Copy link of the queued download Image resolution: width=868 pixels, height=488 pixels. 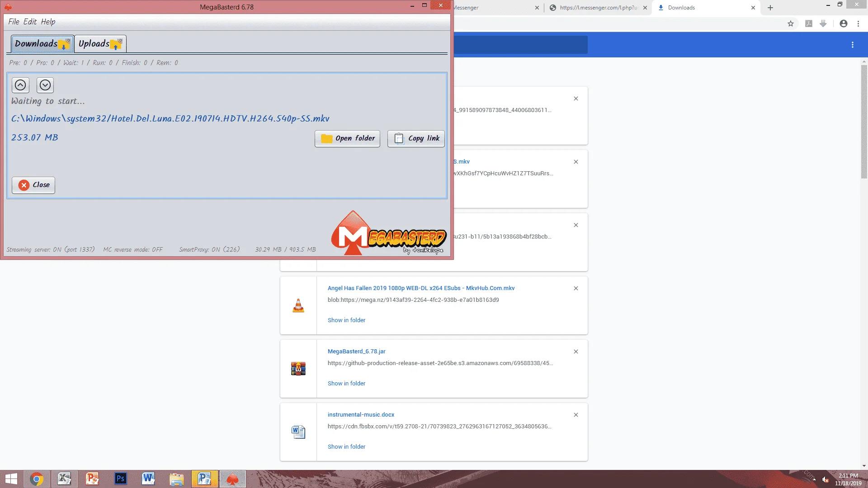coord(416,138)
